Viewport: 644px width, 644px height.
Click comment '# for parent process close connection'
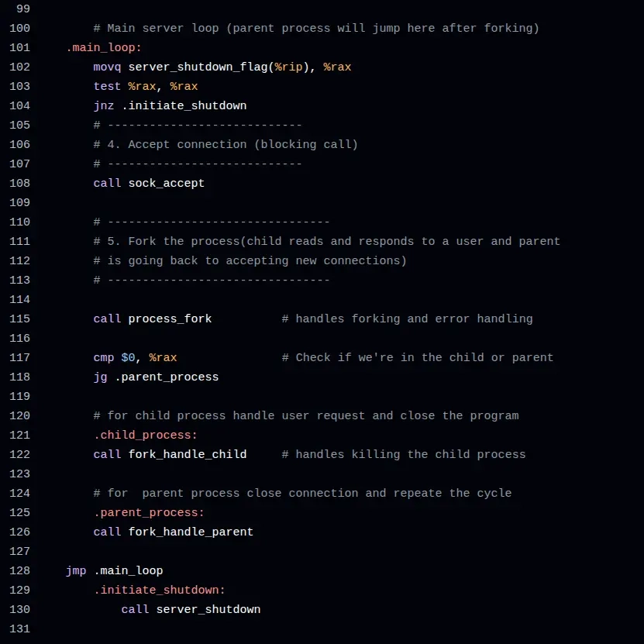click(x=226, y=493)
